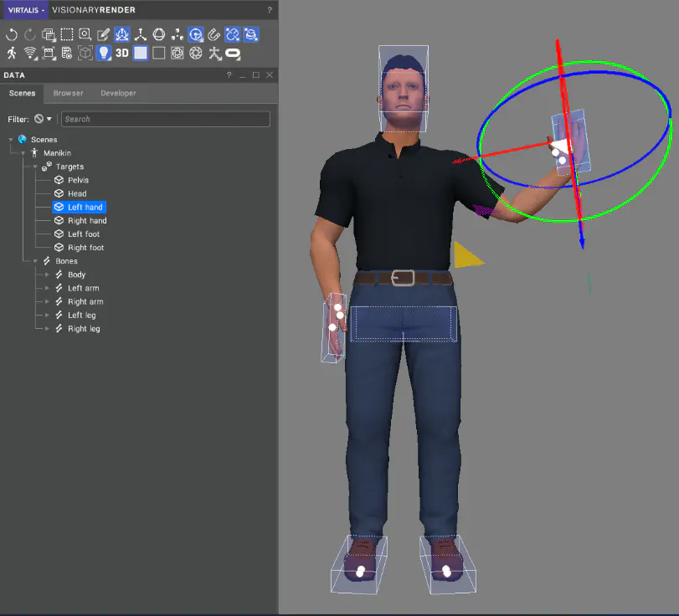Toggle the highlighted light bulb icon

pos(104,54)
